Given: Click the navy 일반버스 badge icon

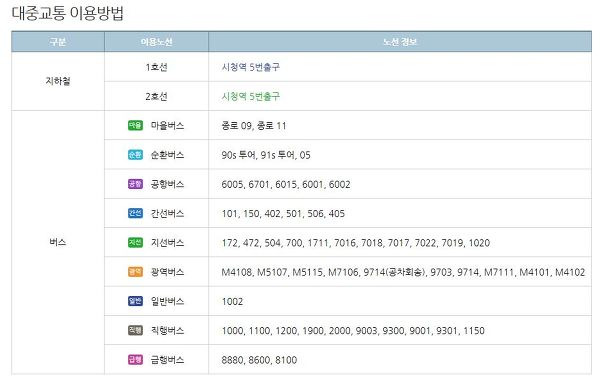Looking at the screenshot, I should point(135,301).
